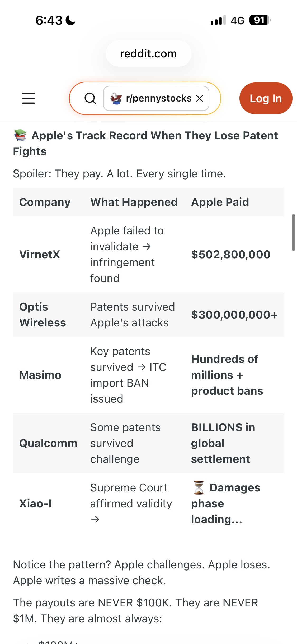This screenshot has height=644, width=297.
Task: Tap the r/pennystocks filter chip text
Action: click(159, 98)
